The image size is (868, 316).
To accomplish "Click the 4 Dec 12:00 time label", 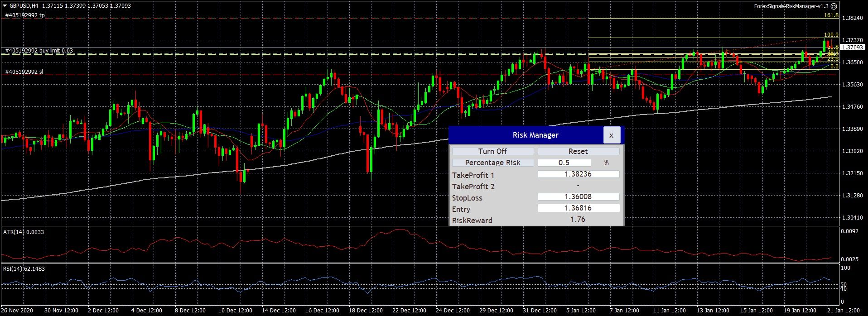I will (146, 311).
